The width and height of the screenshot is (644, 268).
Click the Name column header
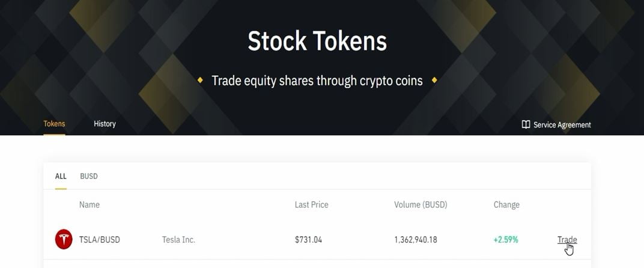(x=90, y=204)
